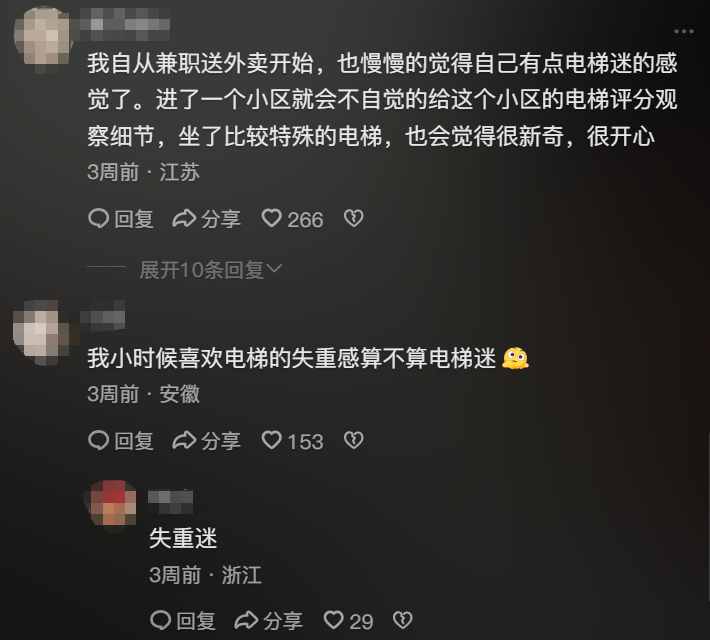The image size is (710, 640).
Task: Reply to the 失重迷 comment
Action: pos(183,621)
